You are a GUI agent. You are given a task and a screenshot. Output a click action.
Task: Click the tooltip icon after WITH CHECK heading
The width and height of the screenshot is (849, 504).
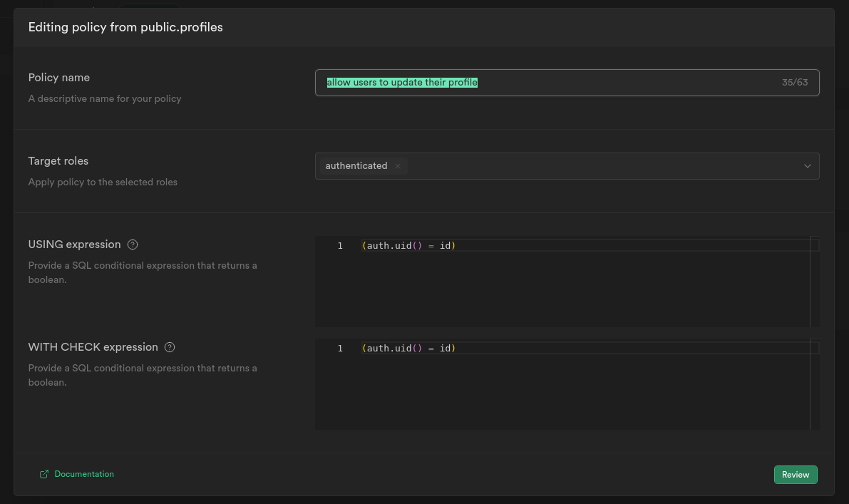(169, 347)
